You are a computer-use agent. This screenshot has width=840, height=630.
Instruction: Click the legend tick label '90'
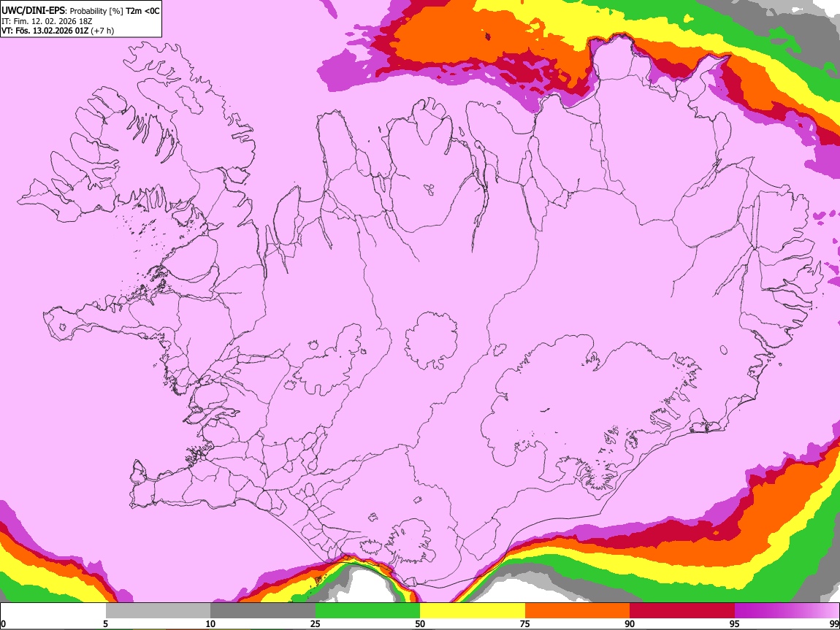click(x=630, y=624)
